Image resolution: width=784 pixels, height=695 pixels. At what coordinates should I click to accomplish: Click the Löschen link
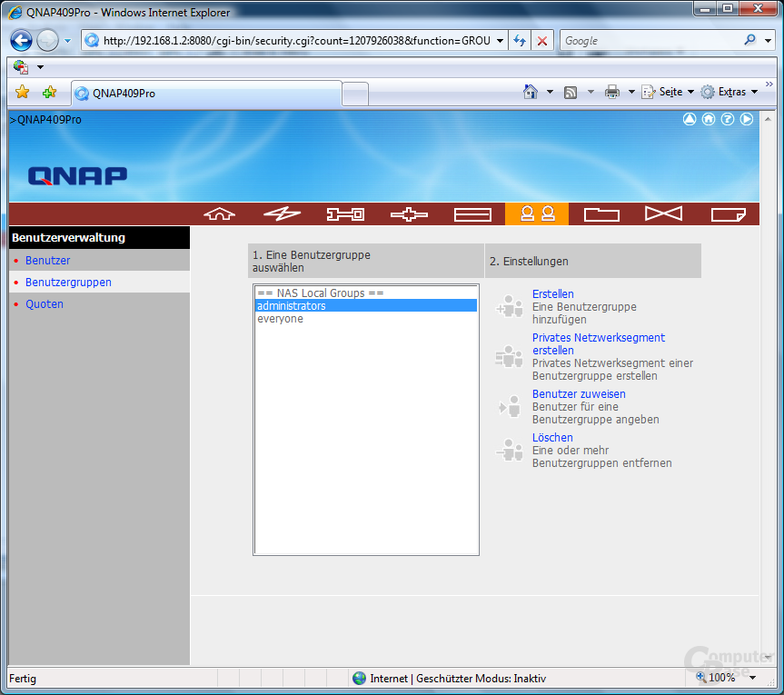coord(552,438)
